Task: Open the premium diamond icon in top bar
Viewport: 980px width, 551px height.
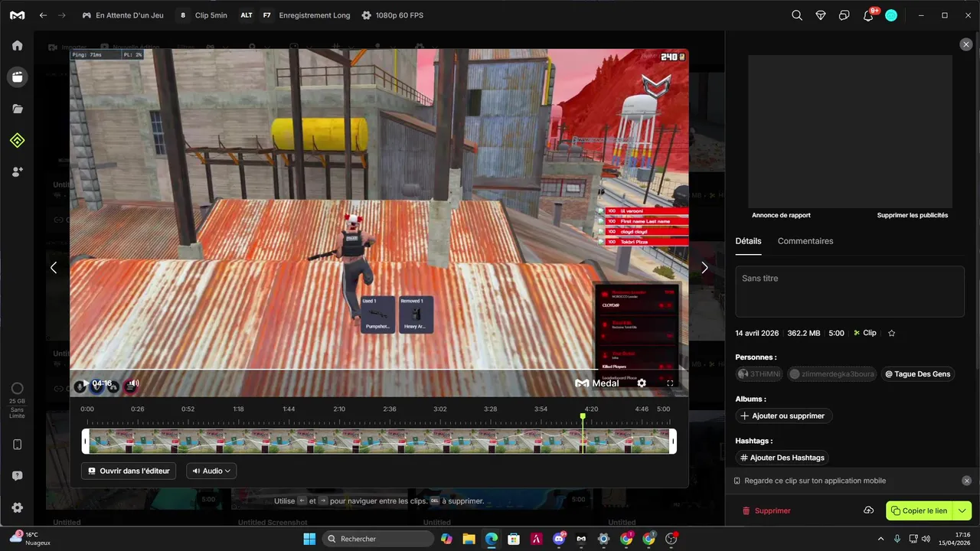Action: point(821,15)
